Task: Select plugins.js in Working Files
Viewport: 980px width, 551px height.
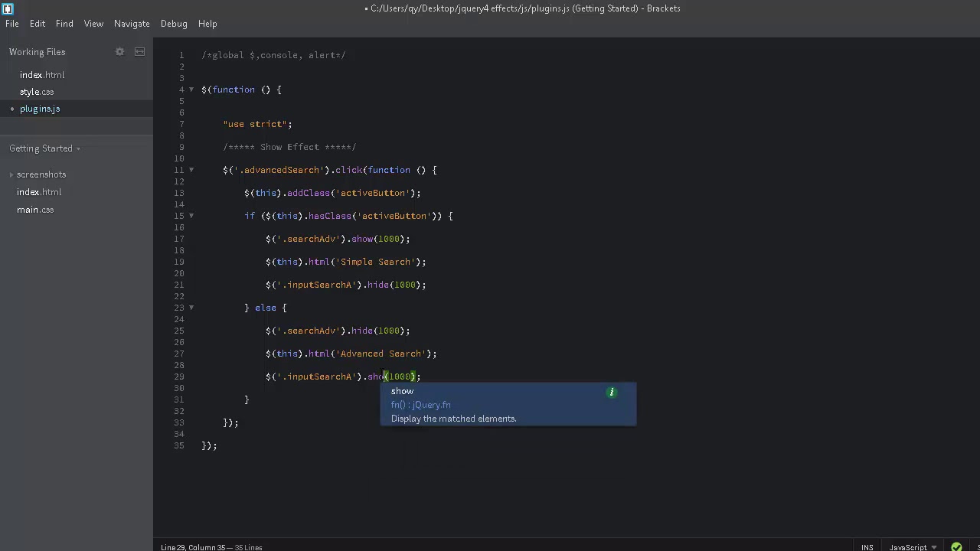Action: click(40, 109)
